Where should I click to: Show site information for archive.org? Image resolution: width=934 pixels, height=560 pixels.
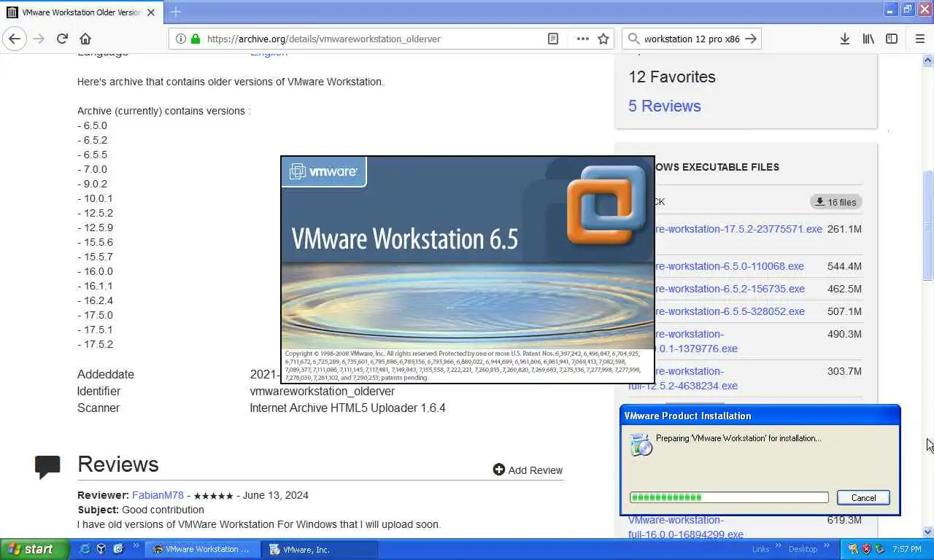pyautogui.click(x=180, y=39)
